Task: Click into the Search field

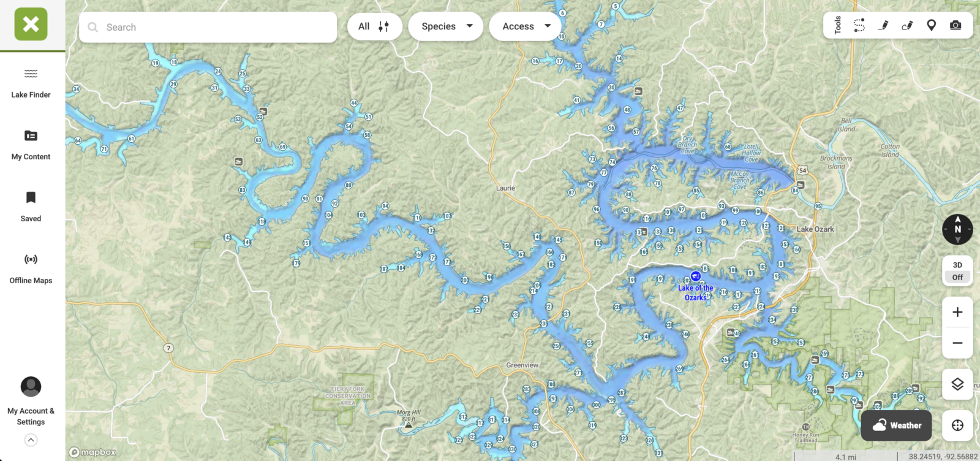Action: click(208, 27)
